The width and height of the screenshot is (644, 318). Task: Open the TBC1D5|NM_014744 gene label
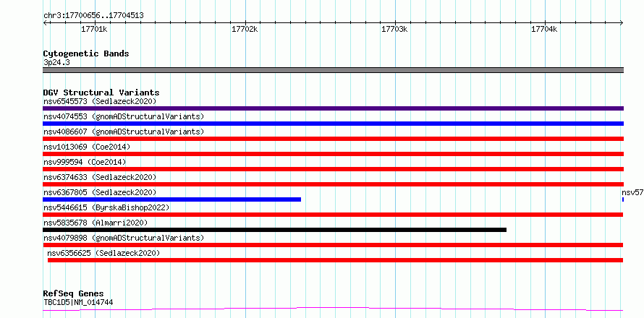tap(78, 303)
